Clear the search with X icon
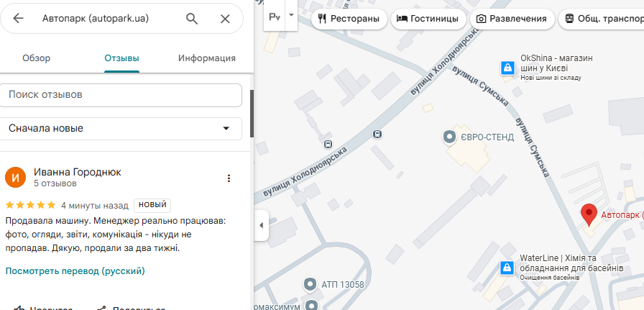This screenshot has height=310, width=644. tap(225, 19)
